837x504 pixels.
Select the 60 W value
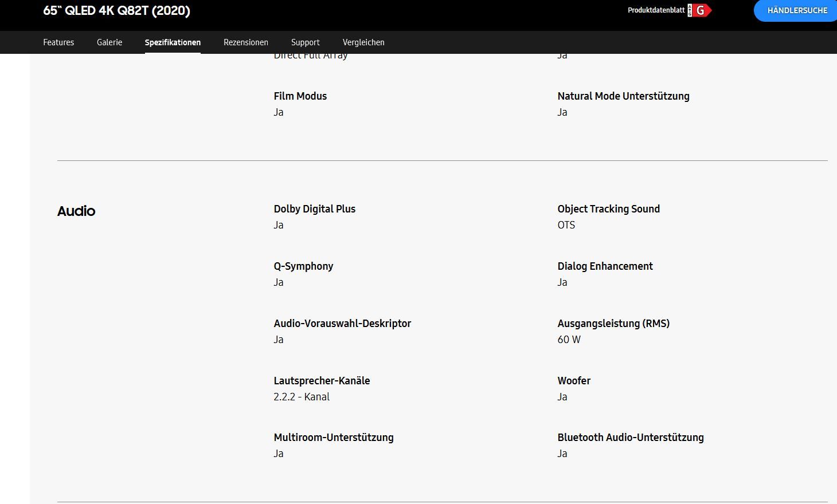click(x=569, y=340)
